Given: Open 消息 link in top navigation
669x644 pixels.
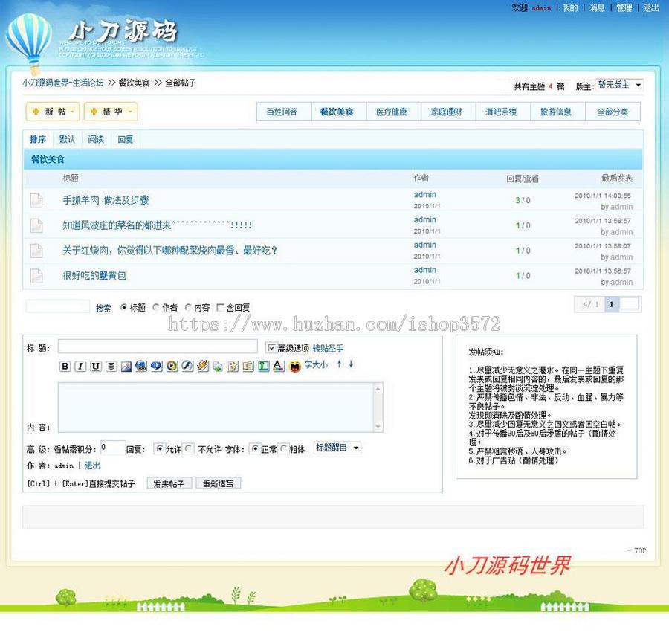Looking at the screenshot, I should [597, 7].
